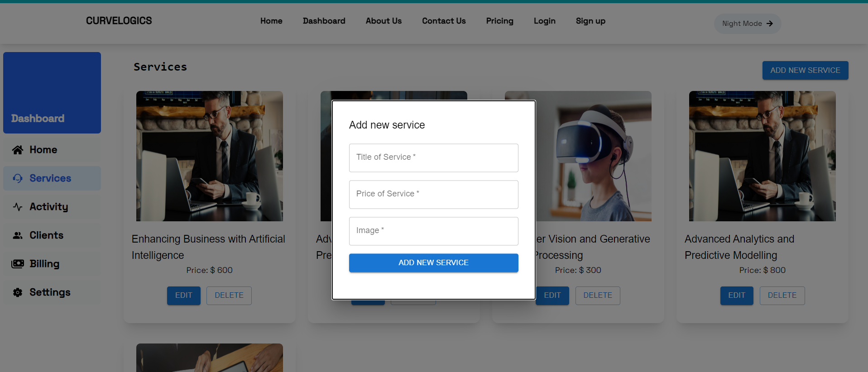Select Home label in the sidebar
Screen dimensions: 868x372
coord(43,150)
